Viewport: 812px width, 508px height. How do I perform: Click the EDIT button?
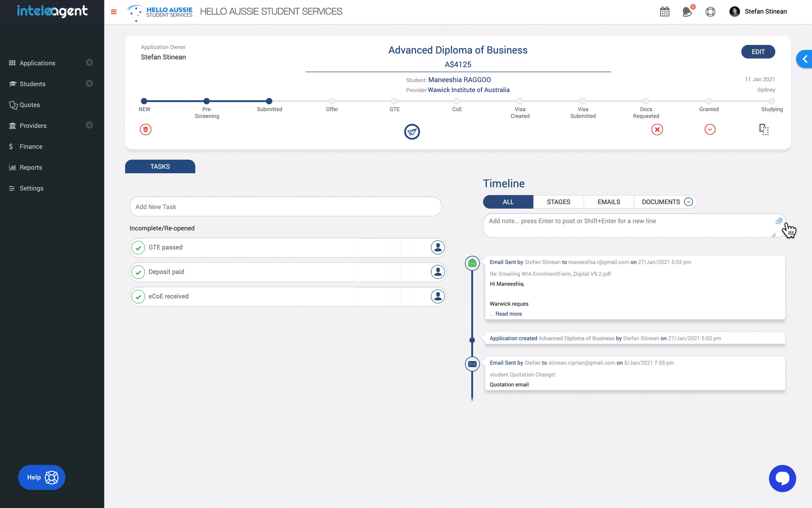pos(758,52)
